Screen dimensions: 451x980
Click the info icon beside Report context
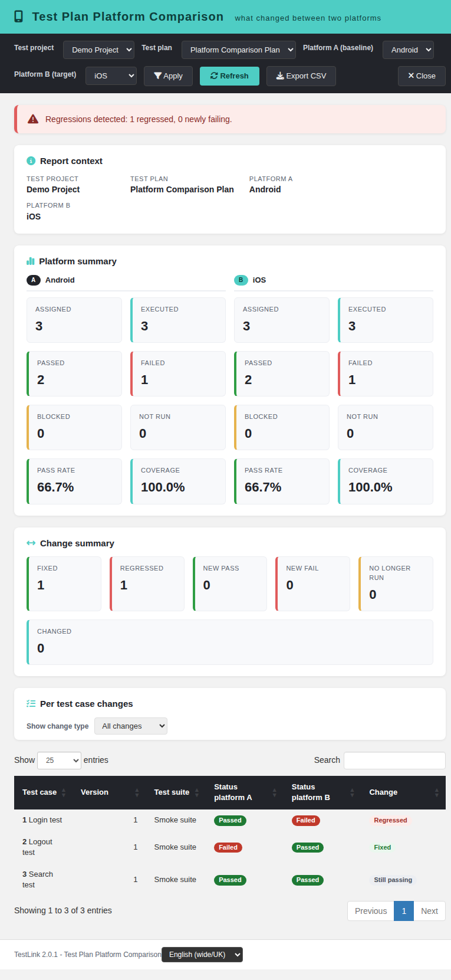31,161
